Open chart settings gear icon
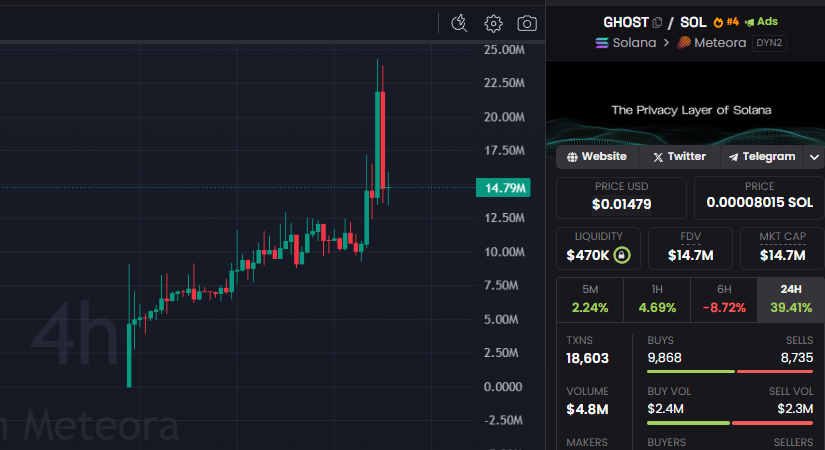The width and height of the screenshot is (825, 450). point(493,23)
